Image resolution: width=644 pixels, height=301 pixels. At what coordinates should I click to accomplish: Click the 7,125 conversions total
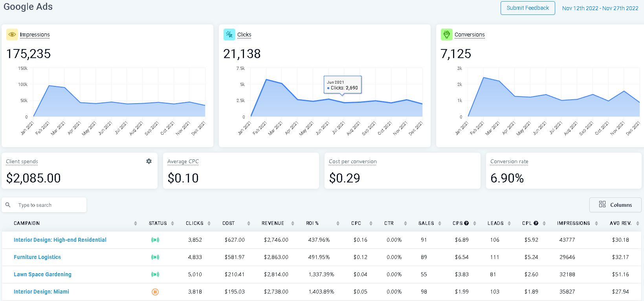[x=456, y=54]
